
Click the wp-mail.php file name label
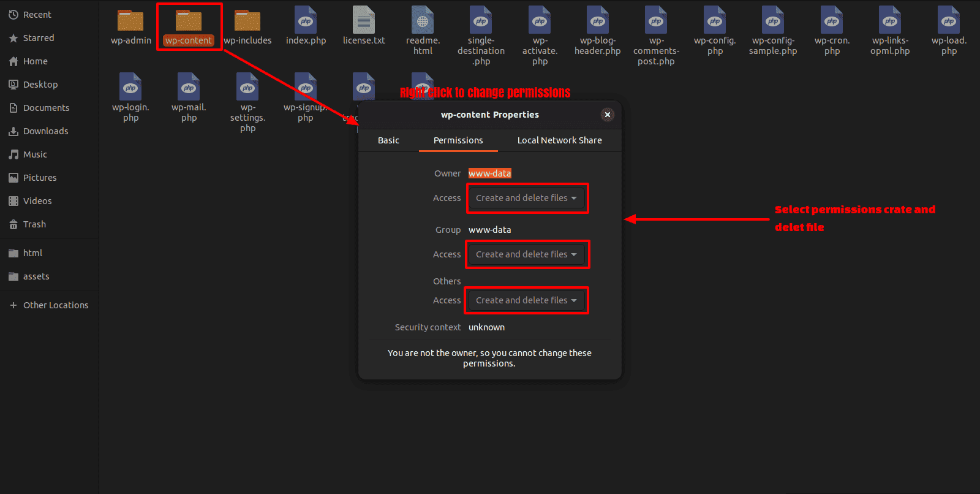[x=189, y=112]
